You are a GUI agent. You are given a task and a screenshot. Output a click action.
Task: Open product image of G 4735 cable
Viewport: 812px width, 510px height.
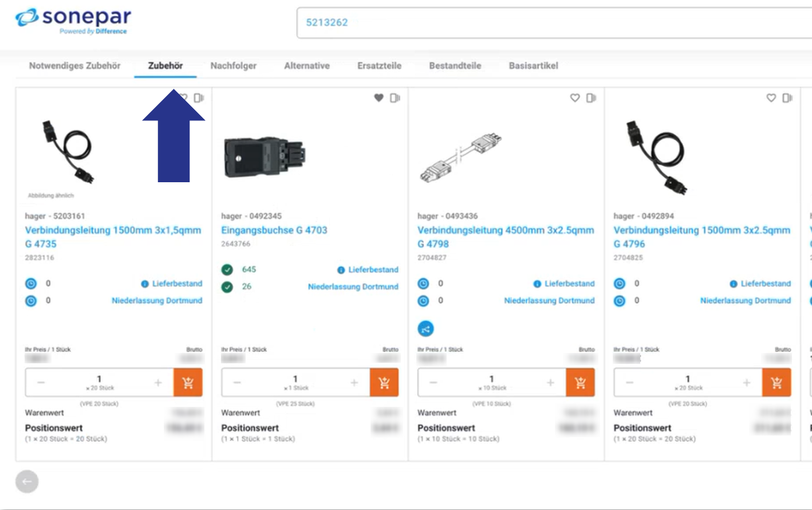pyautogui.click(x=67, y=151)
